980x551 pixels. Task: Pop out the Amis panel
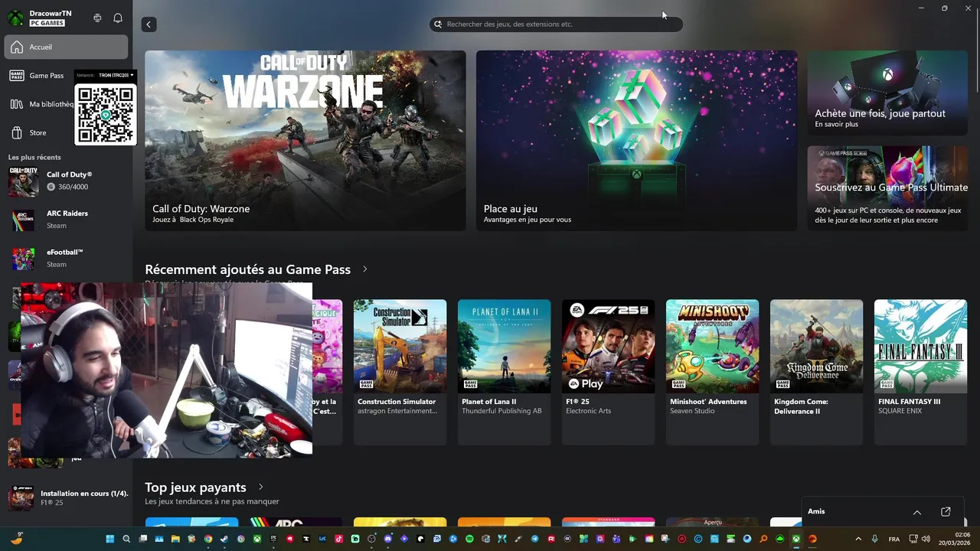tap(946, 512)
